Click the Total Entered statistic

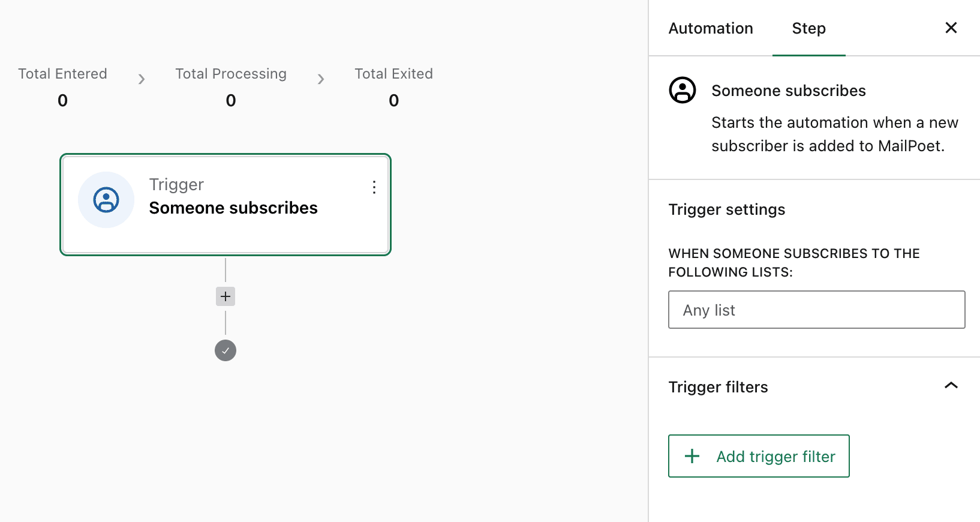pos(62,74)
